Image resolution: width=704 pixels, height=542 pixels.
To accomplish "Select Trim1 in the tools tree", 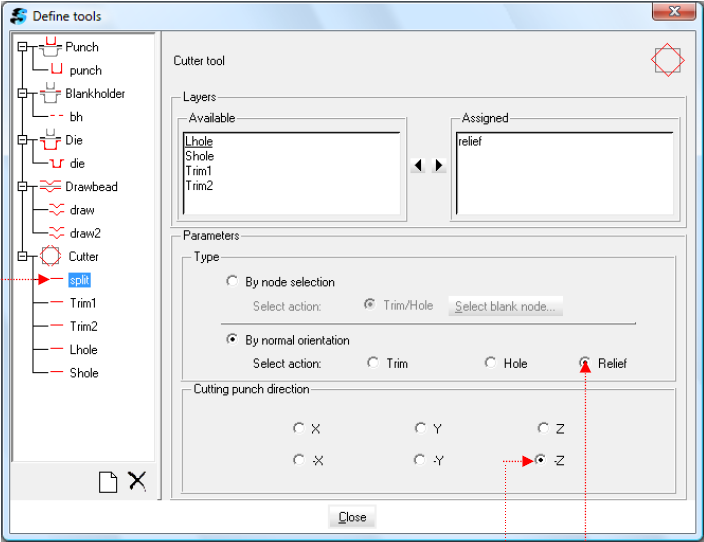I will (82, 303).
